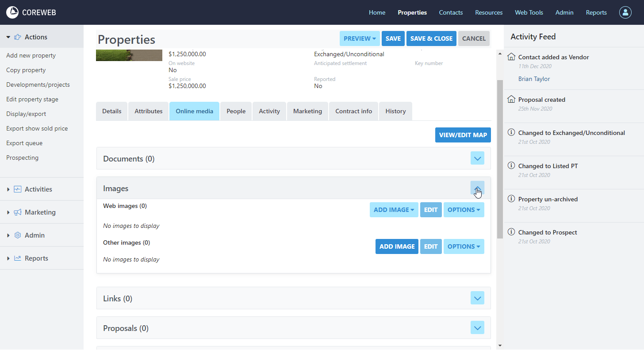644x350 pixels.
Task: Open the Preview dropdown
Action: tap(360, 38)
